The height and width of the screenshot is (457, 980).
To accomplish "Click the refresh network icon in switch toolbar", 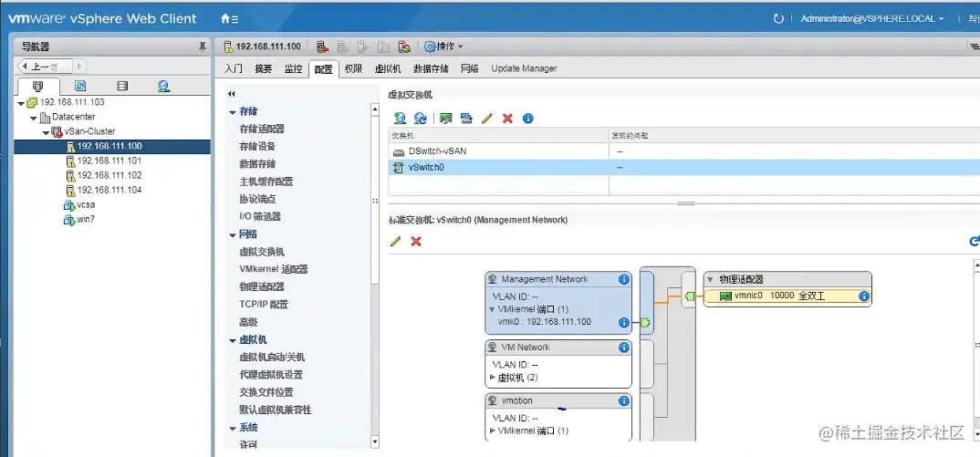I will point(421,118).
